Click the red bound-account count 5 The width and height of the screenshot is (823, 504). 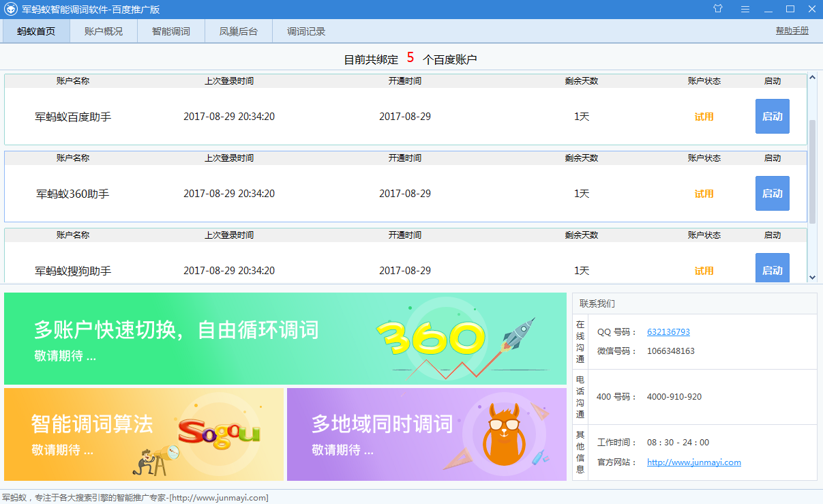(x=410, y=58)
